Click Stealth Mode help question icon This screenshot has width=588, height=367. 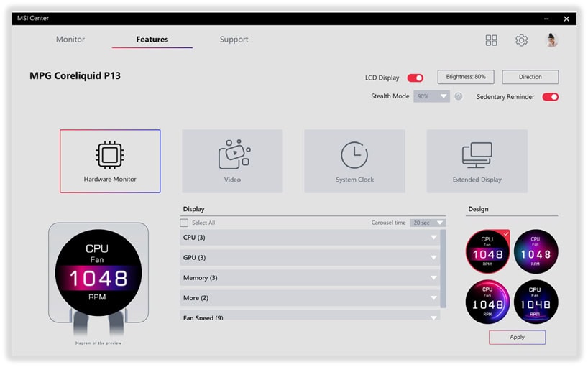459,96
